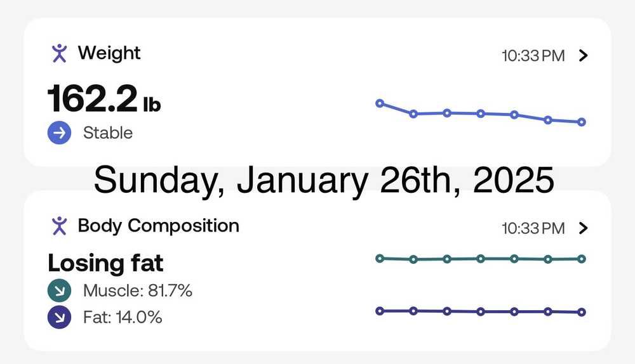
Task: Tap the Body Composition 10:33 PM timestamp
Action: (x=533, y=229)
